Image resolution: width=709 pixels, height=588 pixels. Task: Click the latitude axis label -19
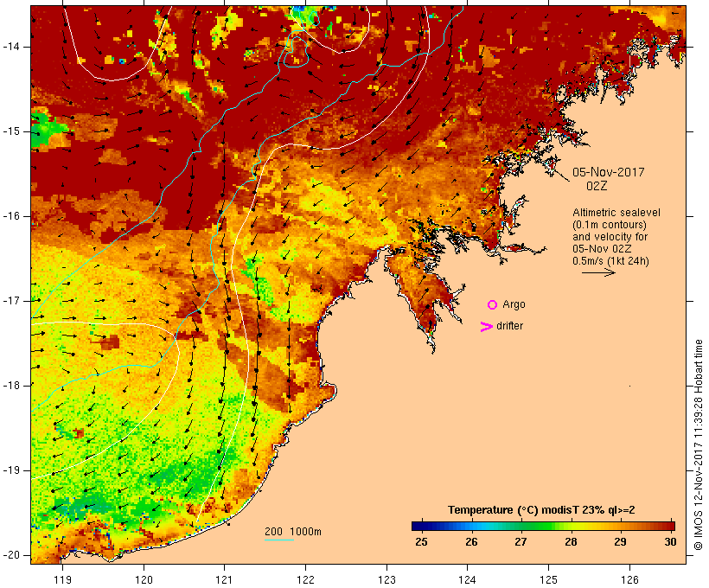11,470
